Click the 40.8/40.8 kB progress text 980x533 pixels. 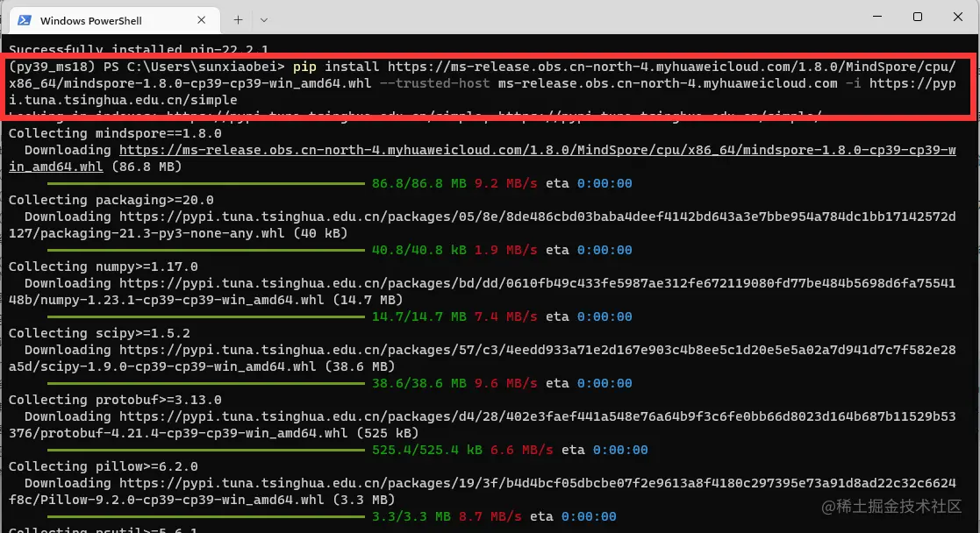418,250
